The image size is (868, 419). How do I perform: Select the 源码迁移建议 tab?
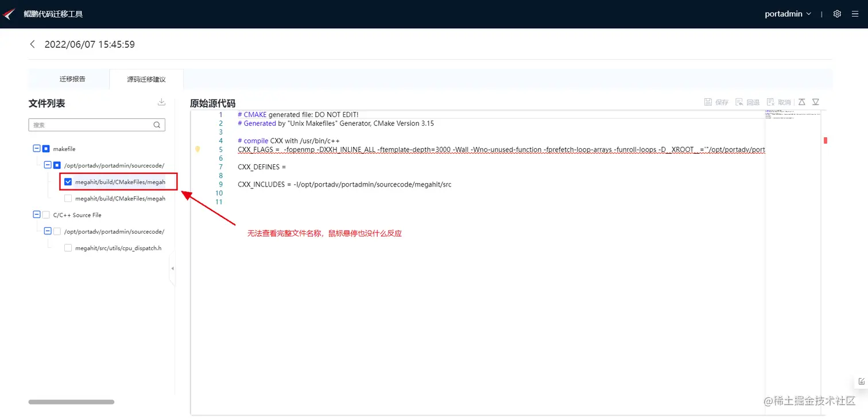[x=146, y=79]
